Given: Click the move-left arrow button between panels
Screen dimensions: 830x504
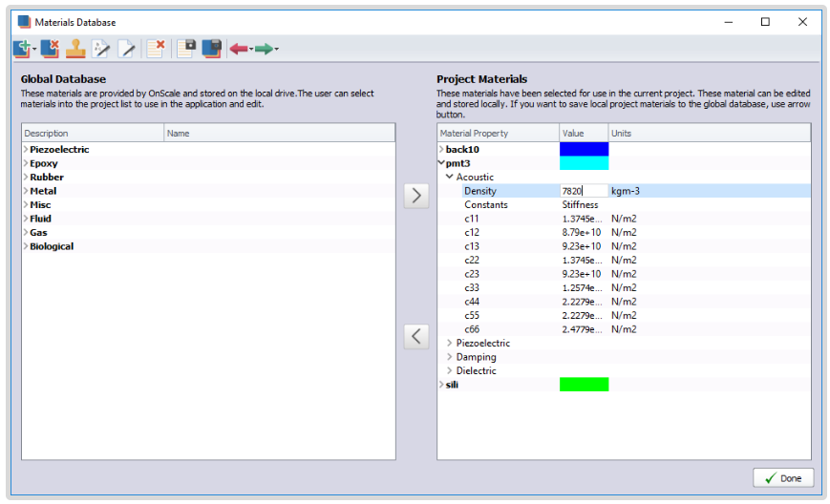Looking at the screenshot, I should click(416, 336).
